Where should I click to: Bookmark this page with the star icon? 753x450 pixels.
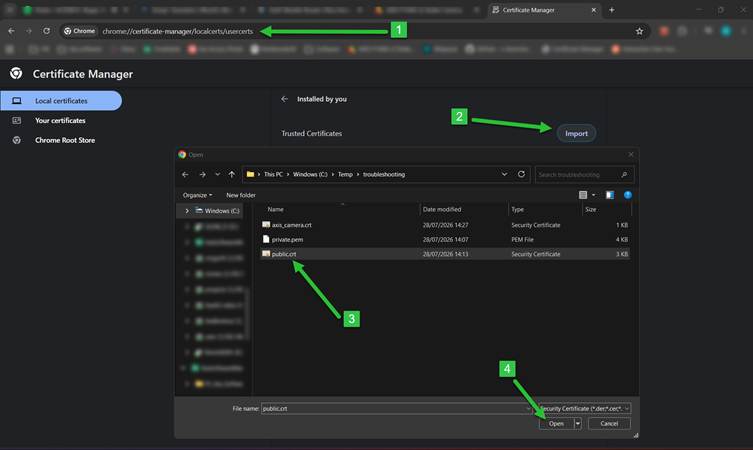(x=639, y=31)
